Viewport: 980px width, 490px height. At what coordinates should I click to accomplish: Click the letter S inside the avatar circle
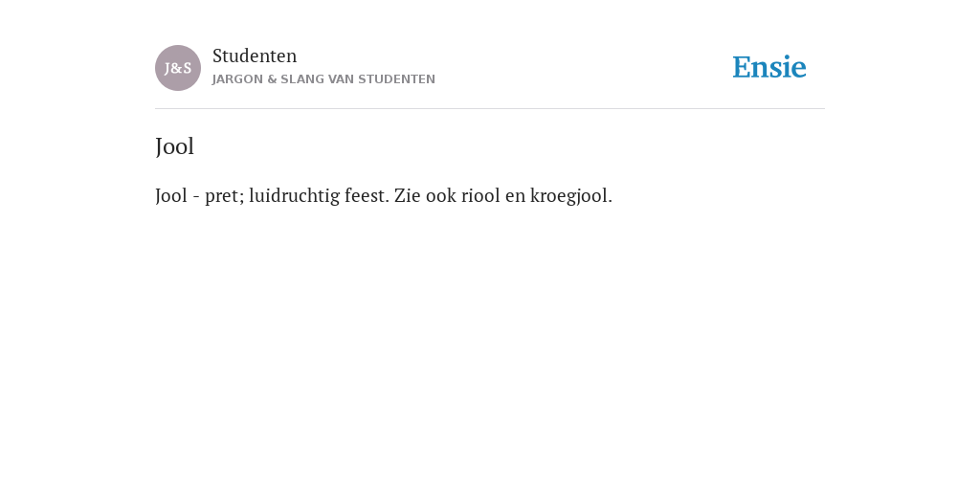click(x=188, y=68)
